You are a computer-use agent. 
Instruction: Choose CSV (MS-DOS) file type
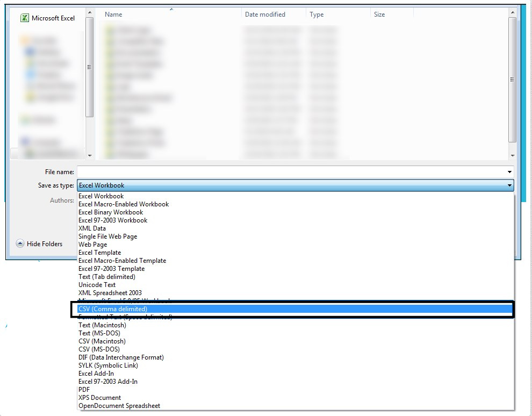(x=296, y=349)
